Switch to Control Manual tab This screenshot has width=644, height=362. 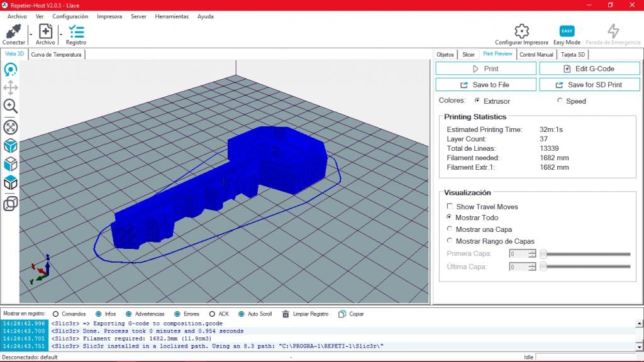click(536, 55)
